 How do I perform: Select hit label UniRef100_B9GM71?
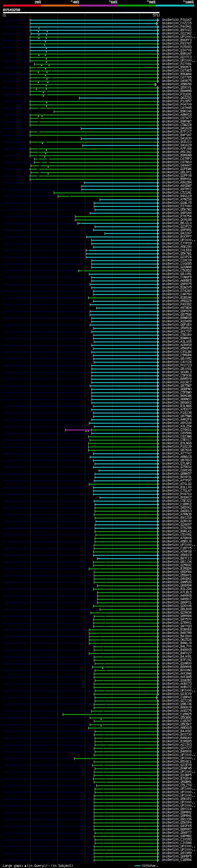coord(176,67)
